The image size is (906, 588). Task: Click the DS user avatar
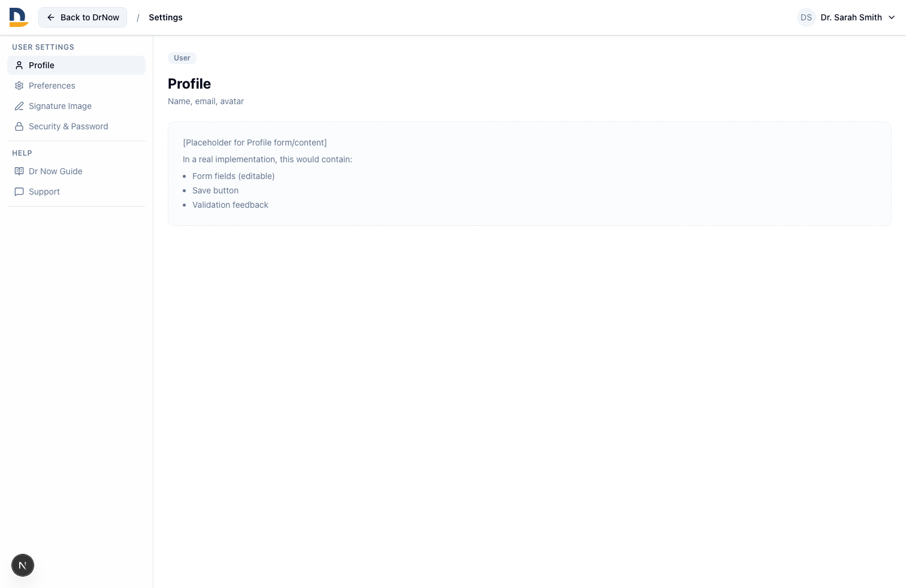pos(807,17)
